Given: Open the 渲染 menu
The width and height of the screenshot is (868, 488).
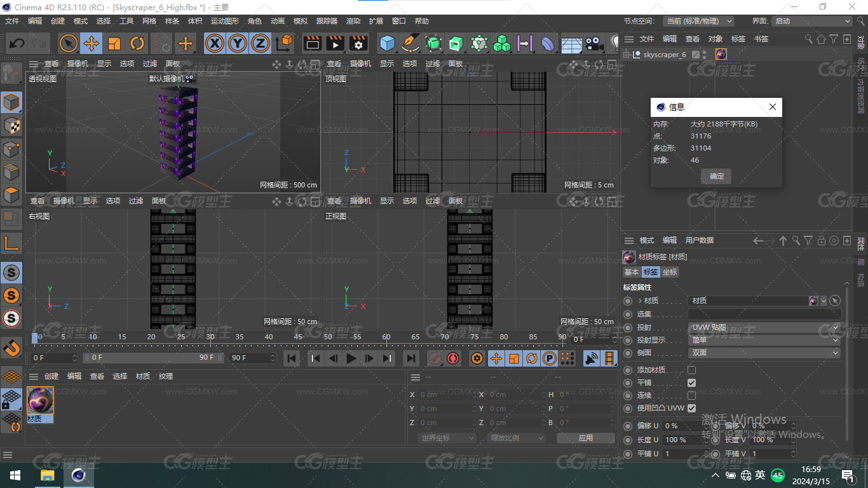Looking at the screenshot, I should pyautogui.click(x=353, y=21).
